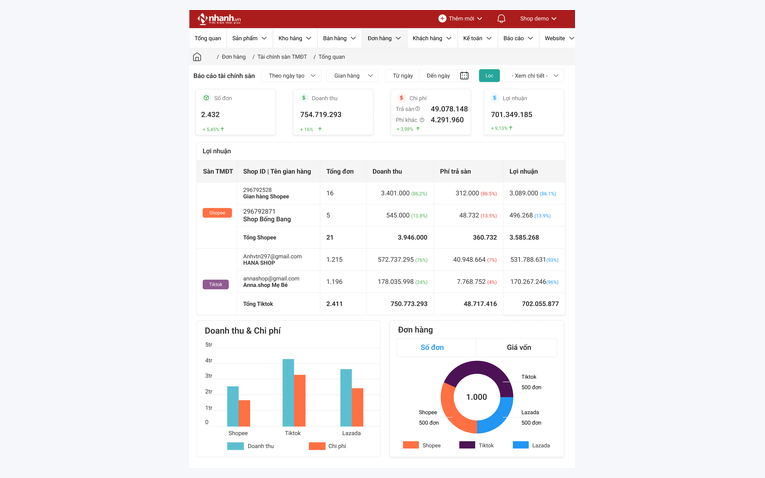The height and width of the screenshot is (478, 765).
Task: Open the Tổng quan menu item
Action: click(x=208, y=38)
